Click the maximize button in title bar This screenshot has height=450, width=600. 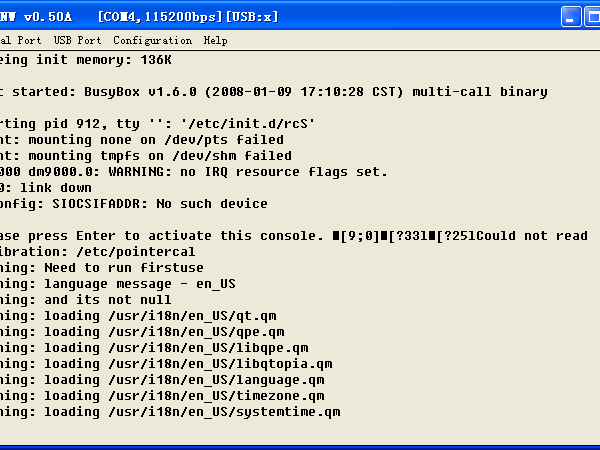[x=593, y=17]
